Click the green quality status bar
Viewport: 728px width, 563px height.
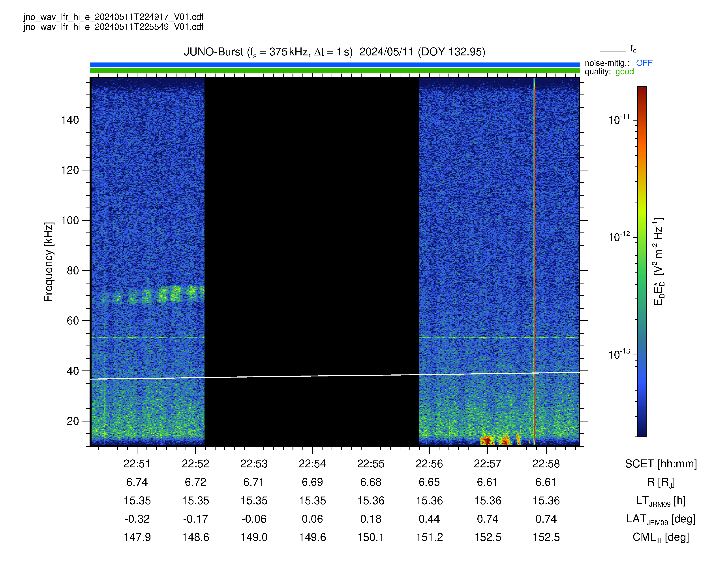pos(335,70)
